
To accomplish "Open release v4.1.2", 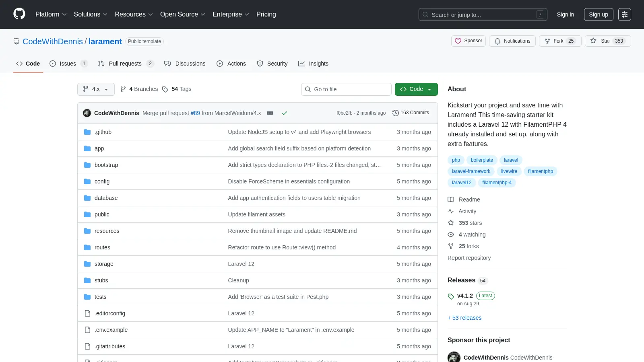I will point(465,296).
